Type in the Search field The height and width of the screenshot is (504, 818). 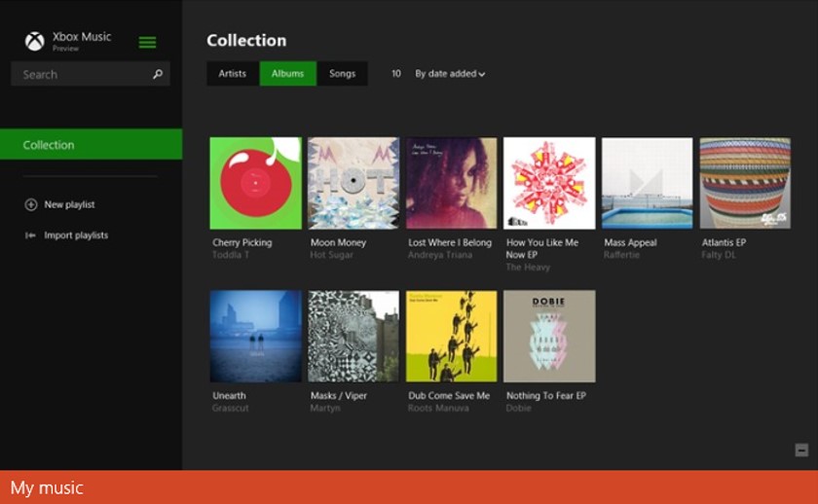(x=83, y=74)
